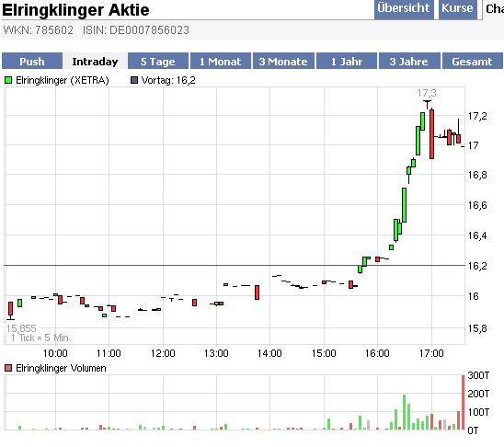Click the 15,8 price axis label
The image size is (504, 447).
click(477, 328)
